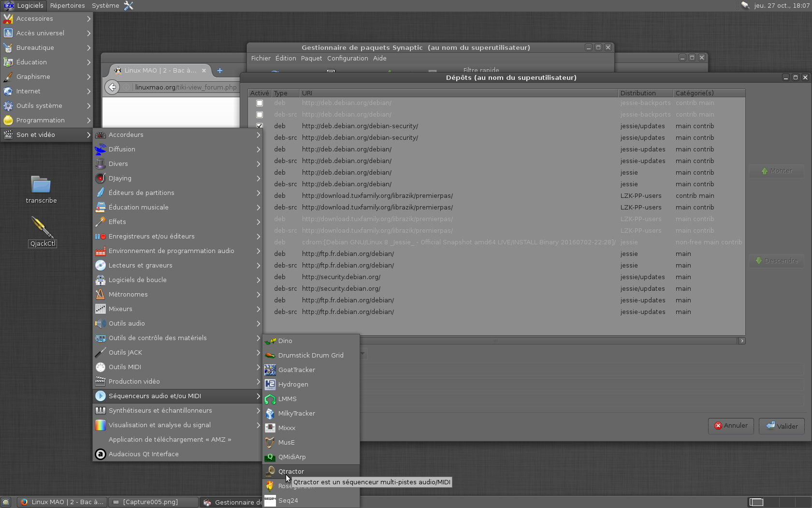Expand the Effets submenu arrow
812x508 pixels.
pos(258,222)
